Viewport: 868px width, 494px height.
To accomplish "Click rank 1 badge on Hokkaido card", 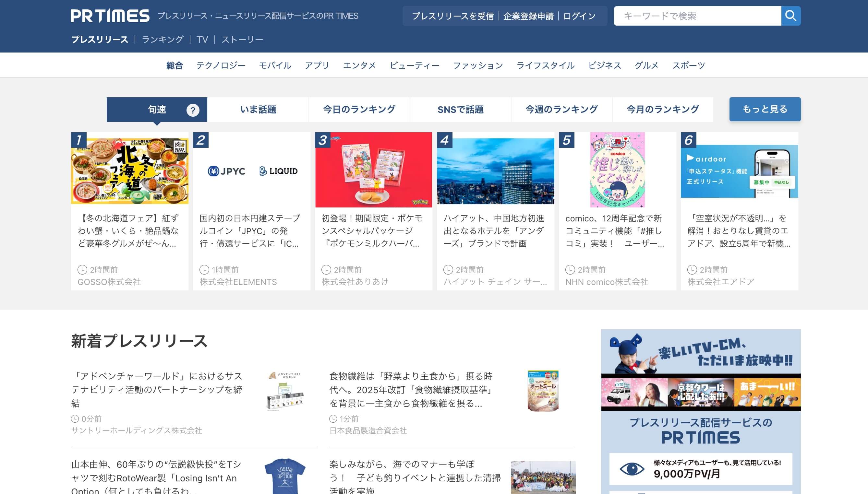I will (78, 140).
